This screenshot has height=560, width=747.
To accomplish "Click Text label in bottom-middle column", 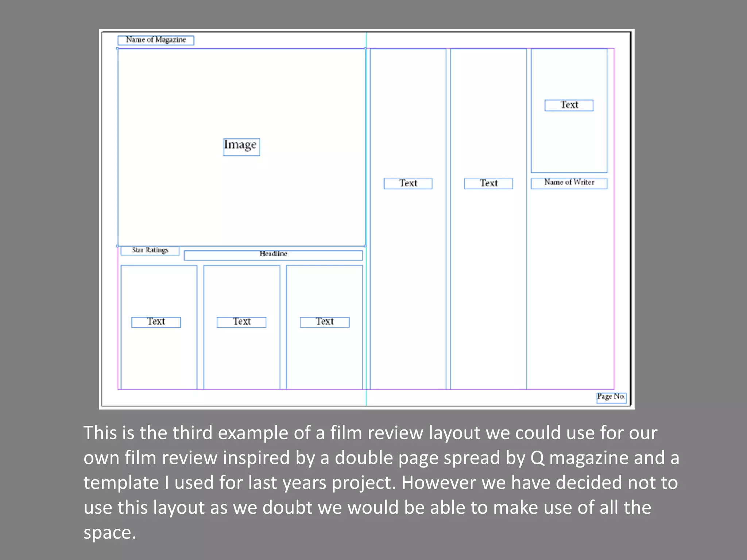I will point(241,322).
